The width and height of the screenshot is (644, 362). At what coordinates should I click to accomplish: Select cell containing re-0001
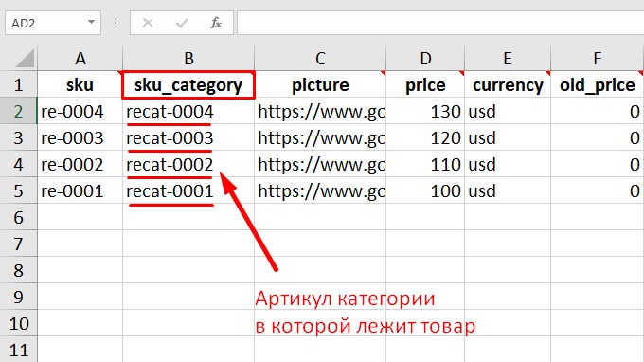pyautogui.click(x=80, y=190)
